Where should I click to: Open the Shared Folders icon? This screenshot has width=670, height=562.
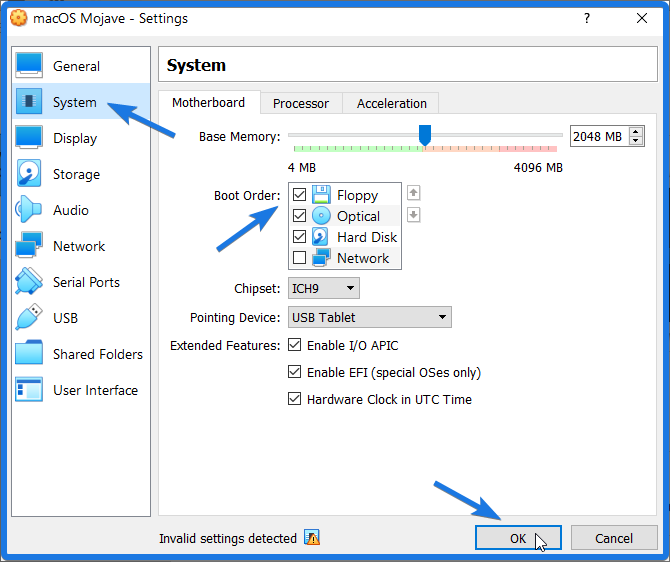click(x=29, y=353)
